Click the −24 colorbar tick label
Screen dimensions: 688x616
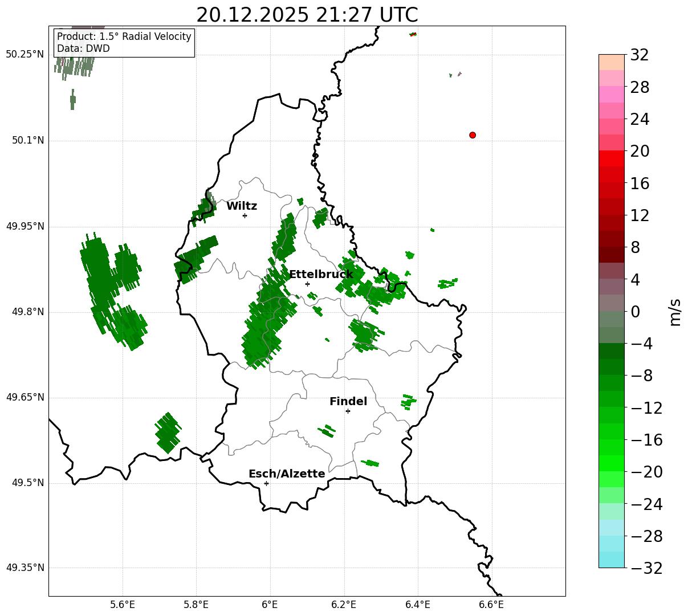646,504
